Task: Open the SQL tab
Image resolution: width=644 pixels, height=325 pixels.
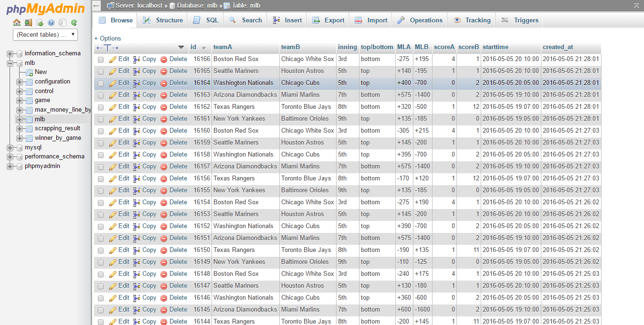Action: tap(206, 20)
